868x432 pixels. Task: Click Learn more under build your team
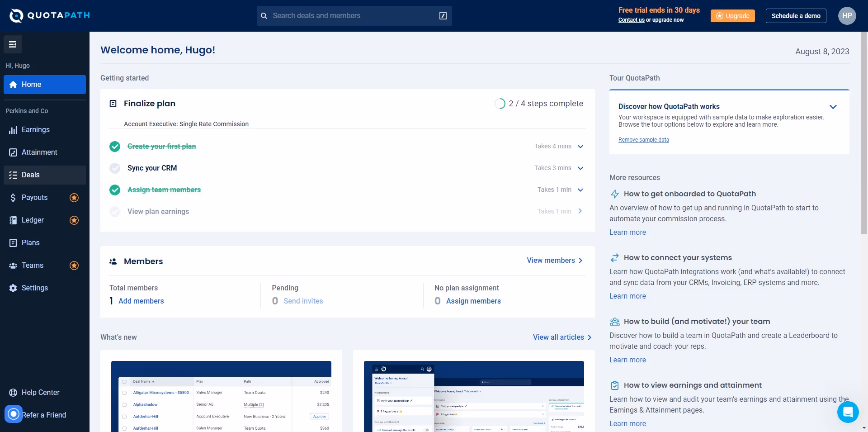tap(627, 360)
